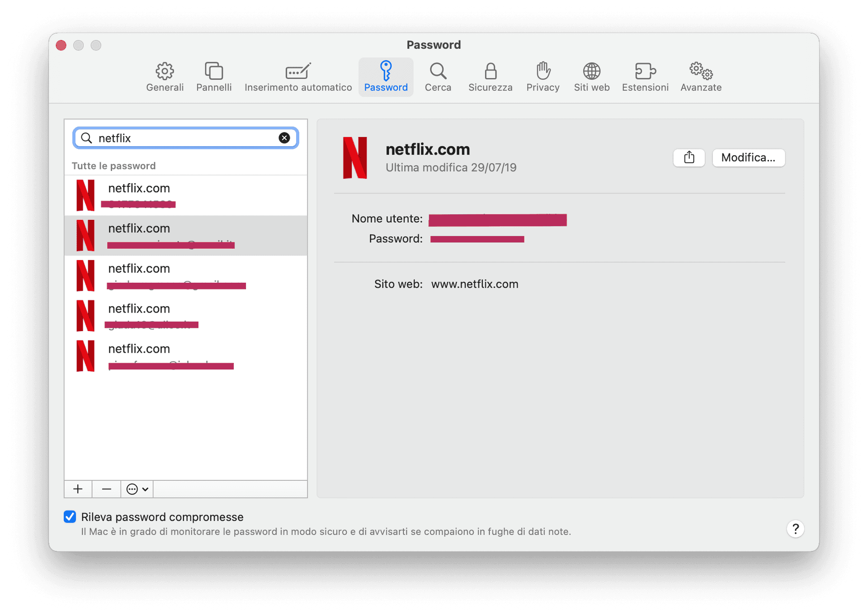
Task: Uncheck Rileva password compromesse
Action: pos(70,516)
